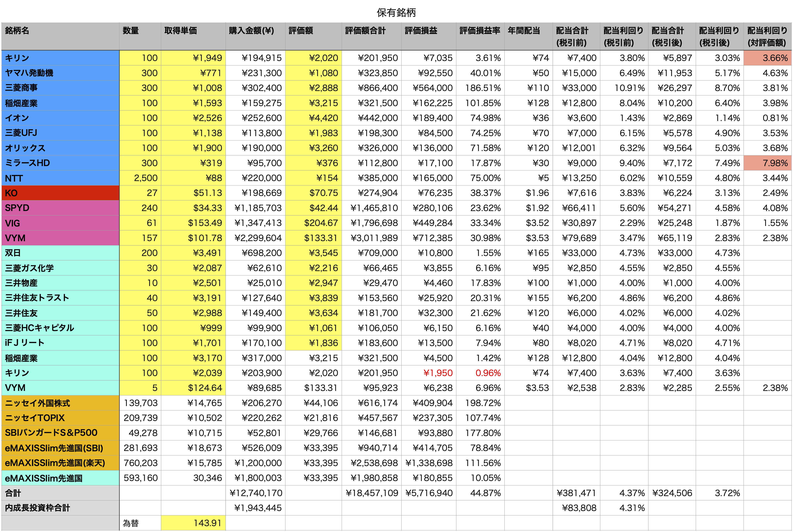The image size is (793, 532).
Task: Click the ¥381,471 total dividend cell
Action: coord(576,493)
